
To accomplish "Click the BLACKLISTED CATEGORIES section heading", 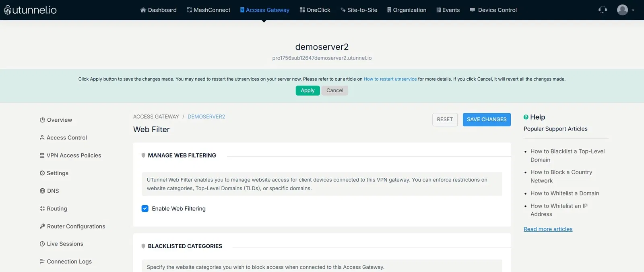I will pyautogui.click(x=185, y=246).
